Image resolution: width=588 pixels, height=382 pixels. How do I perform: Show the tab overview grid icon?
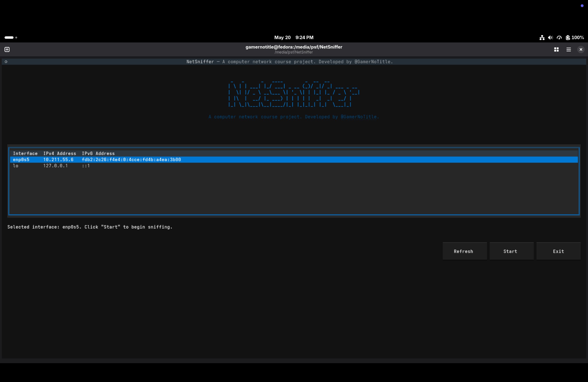556,50
